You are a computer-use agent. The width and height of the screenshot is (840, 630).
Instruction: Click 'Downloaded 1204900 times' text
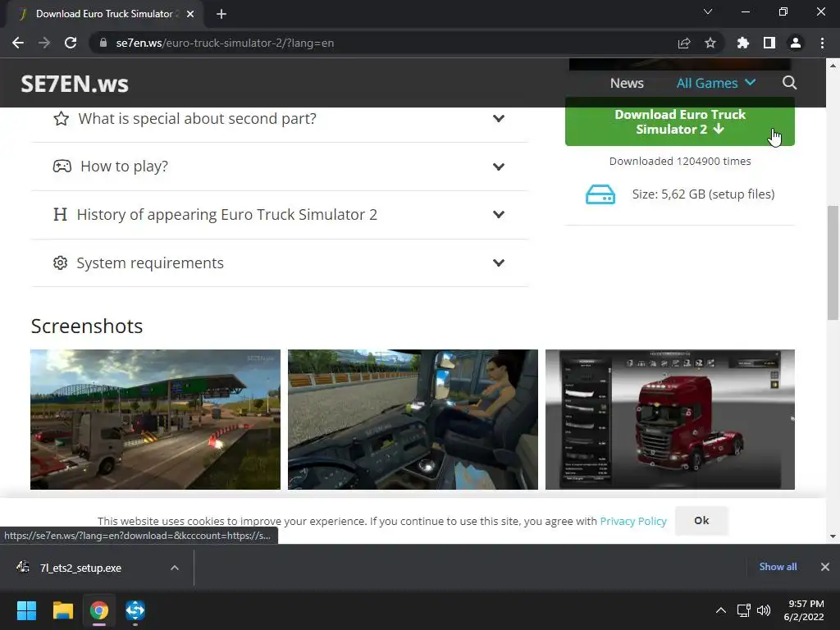point(680,162)
